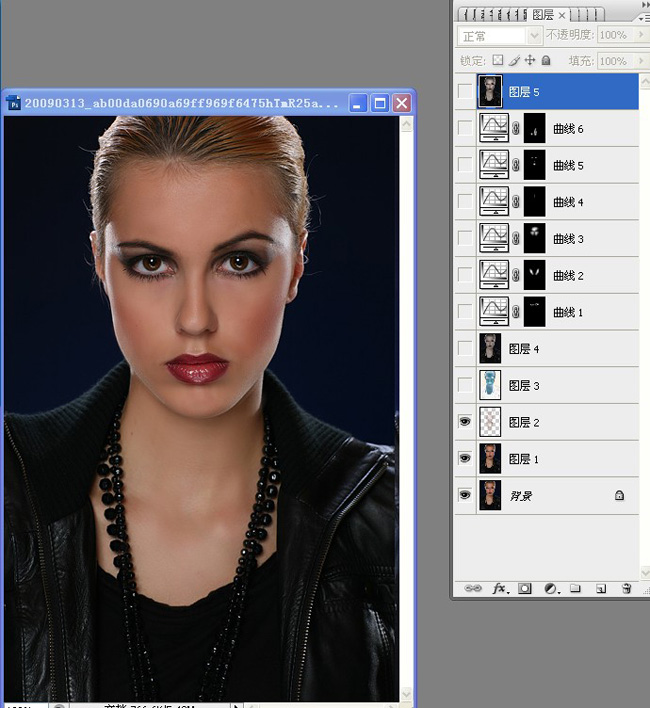
Task: Add a layer mask
Action: click(x=525, y=588)
